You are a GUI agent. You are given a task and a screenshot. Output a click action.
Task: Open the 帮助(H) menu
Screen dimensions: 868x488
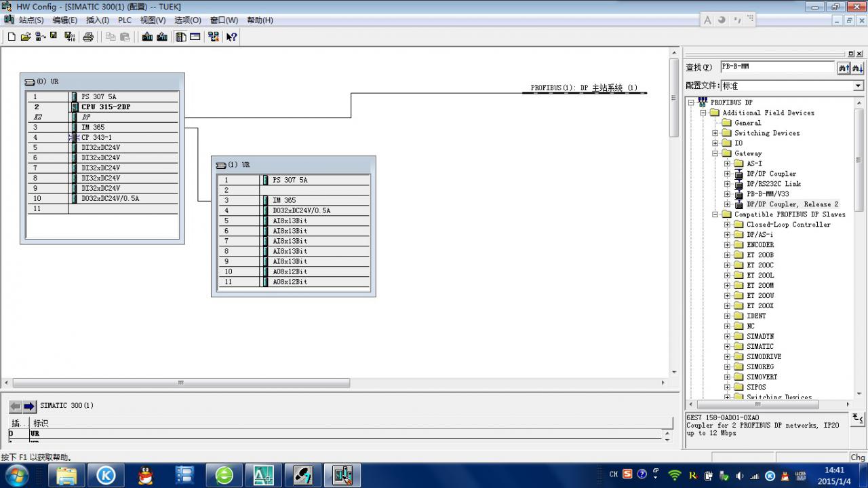260,20
